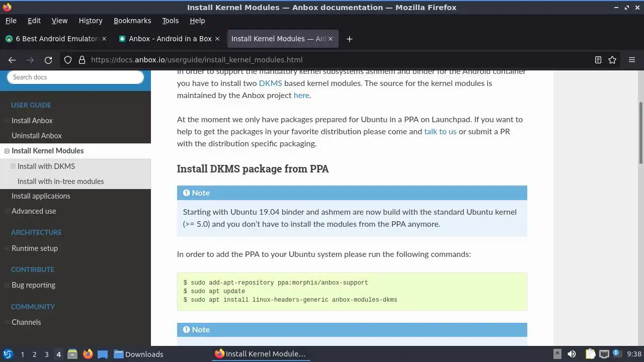Bookmark this page with the star
This screenshot has width=644, height=362.
click(612, 60)
